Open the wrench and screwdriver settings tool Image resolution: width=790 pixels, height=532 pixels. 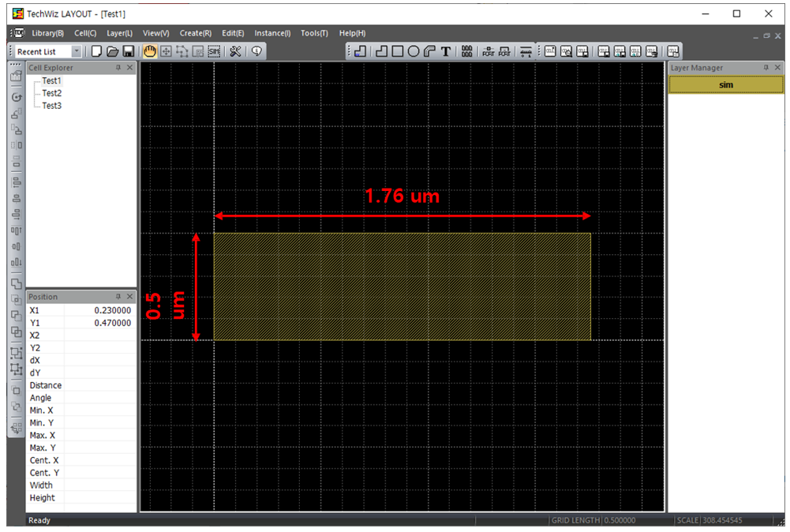[x=235, y=51]
